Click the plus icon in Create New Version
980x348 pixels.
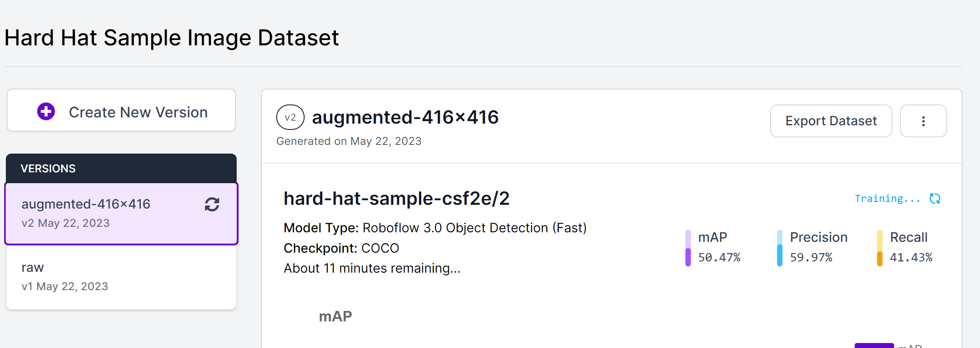point(46,111)
